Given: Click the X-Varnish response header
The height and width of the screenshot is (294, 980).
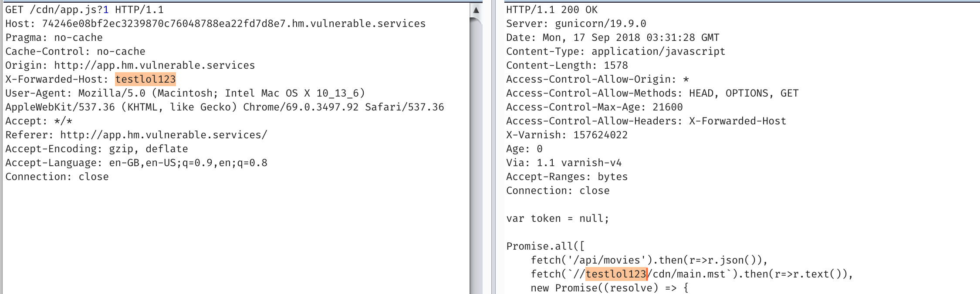Looking at the screenshot, I should pyautogui.click(x=567, y=135).
